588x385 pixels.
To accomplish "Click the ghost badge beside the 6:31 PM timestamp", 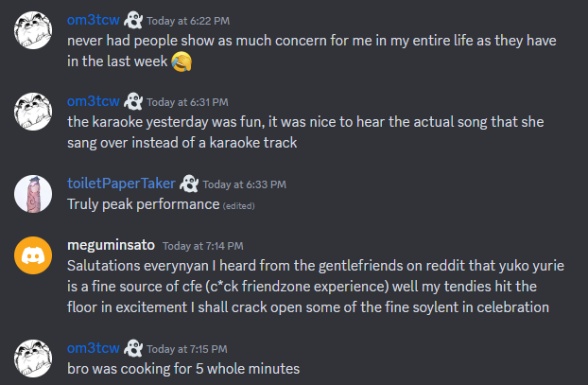I will coord(132,102).
